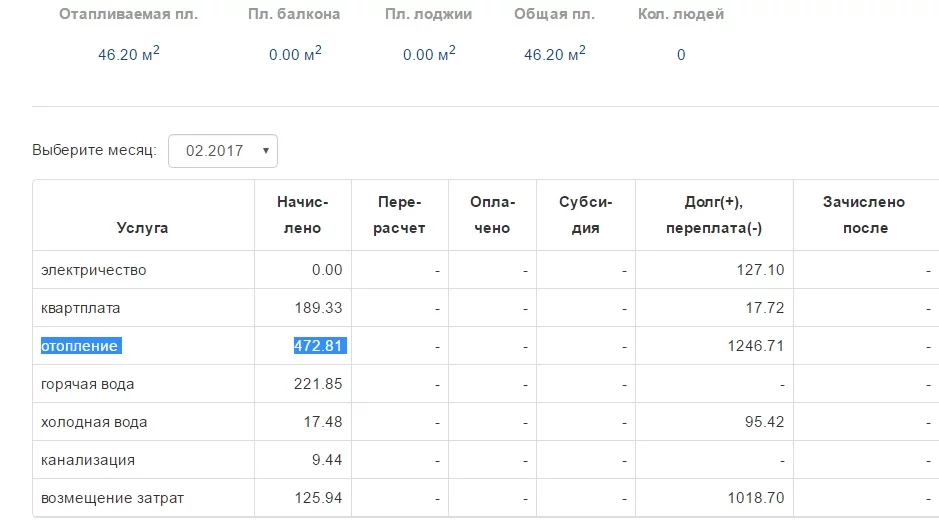The image size is (939, 527).
Task: Click the highlighted 472.81 charge value
Action: click(x=319, y=346)
